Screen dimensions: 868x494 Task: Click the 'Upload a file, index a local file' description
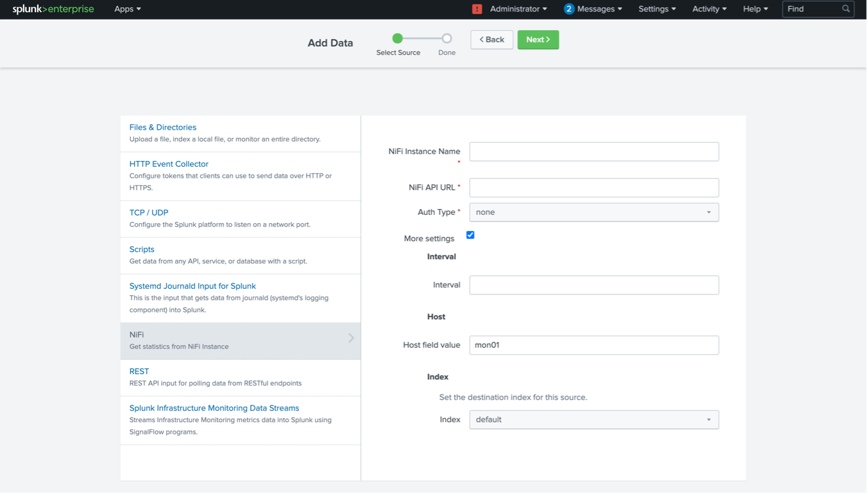[x=225, y=139]
